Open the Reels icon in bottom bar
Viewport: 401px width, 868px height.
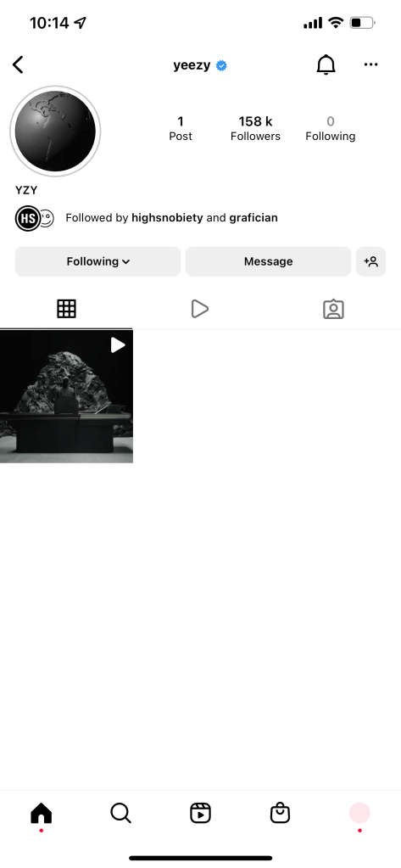coord(200,813)
